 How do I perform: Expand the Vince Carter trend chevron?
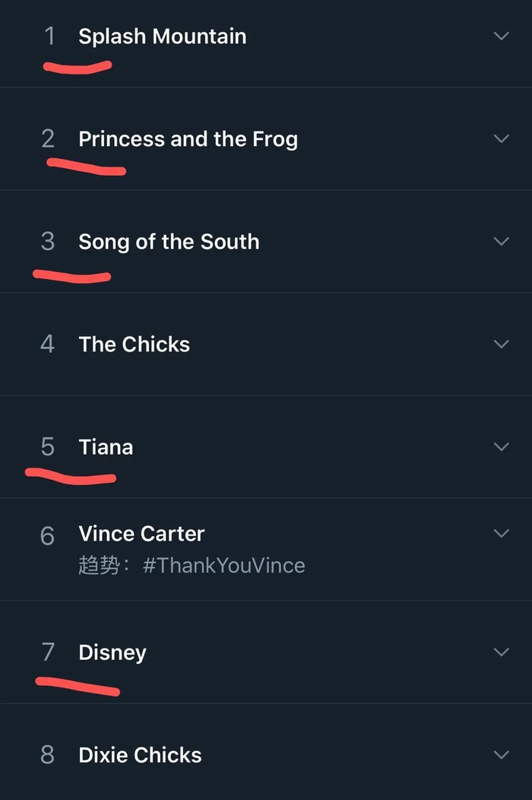click(501, 533)
